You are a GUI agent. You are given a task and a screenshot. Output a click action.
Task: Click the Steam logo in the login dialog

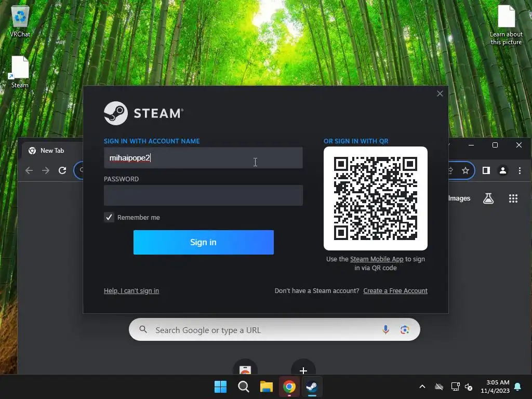[144, 113]
